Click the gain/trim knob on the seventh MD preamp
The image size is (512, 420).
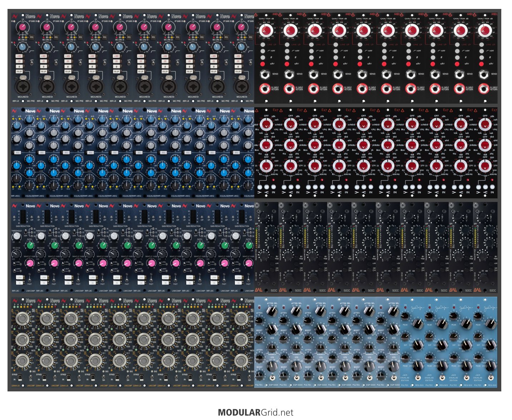pos(412,31)
